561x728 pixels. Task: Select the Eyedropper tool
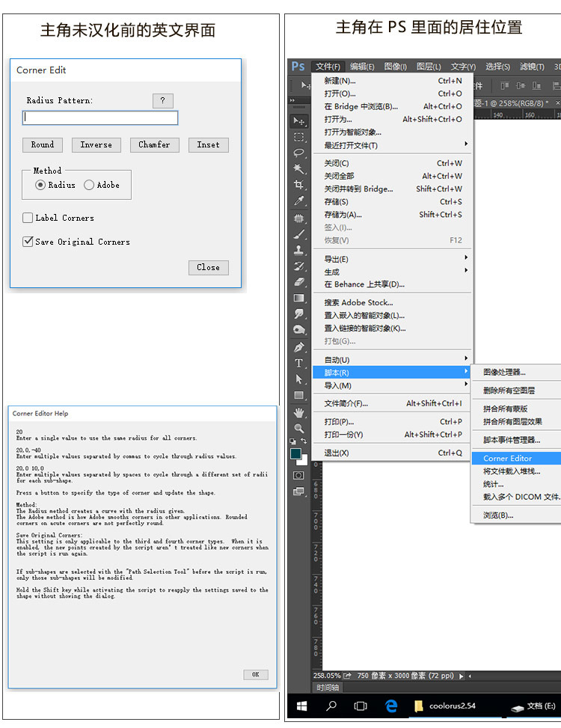(299, 201)
